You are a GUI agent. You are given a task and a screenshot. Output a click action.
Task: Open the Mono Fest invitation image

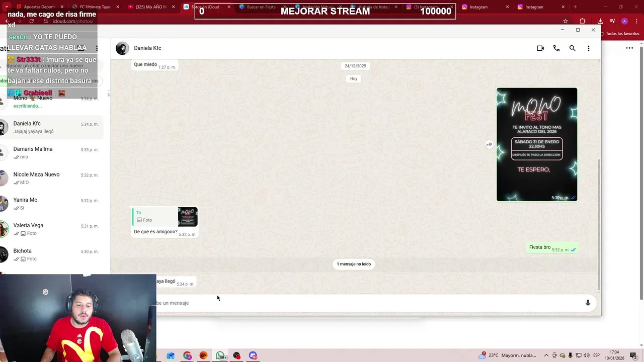pos(537,144)
